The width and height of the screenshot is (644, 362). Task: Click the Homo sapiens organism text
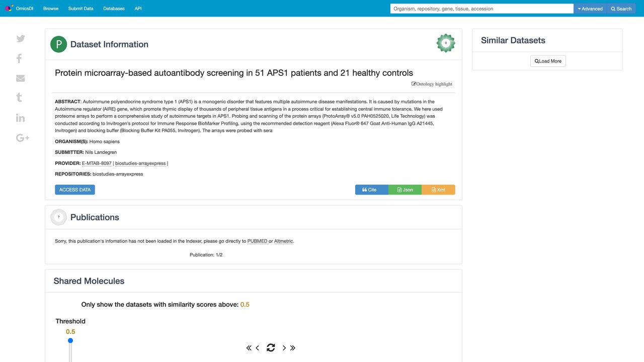[x=105, y=141]
